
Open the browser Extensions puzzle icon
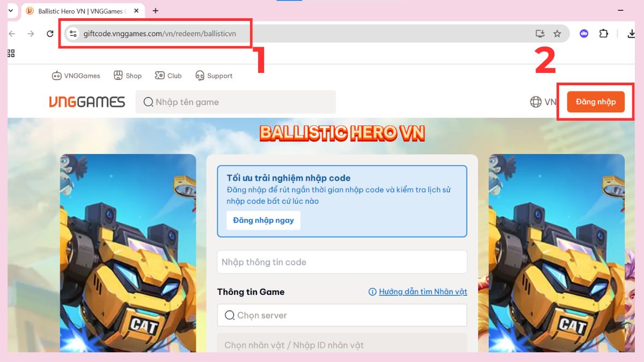click(603, 33)
